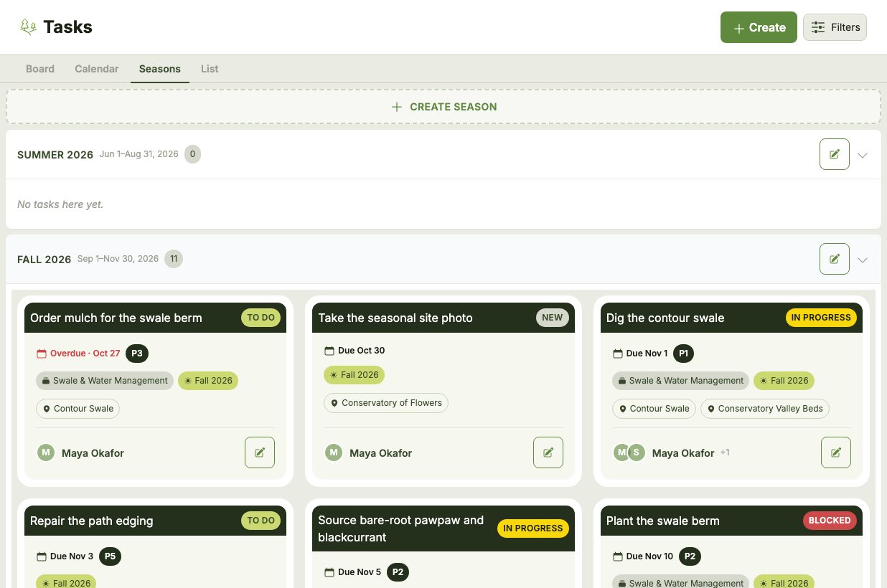Edit the Summer 2026 season
Image resolution: width=887 pixels, height=588 pixels.
tap(835, 154)
